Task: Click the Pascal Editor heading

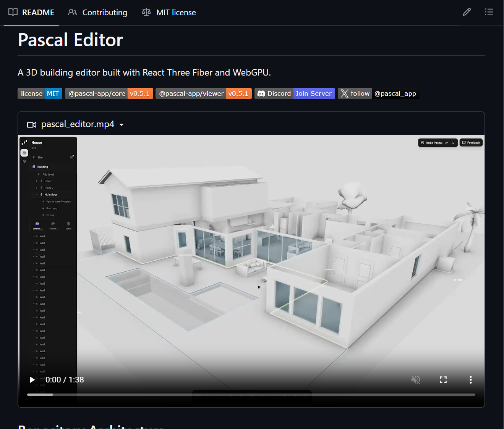Action: (71, 40)
